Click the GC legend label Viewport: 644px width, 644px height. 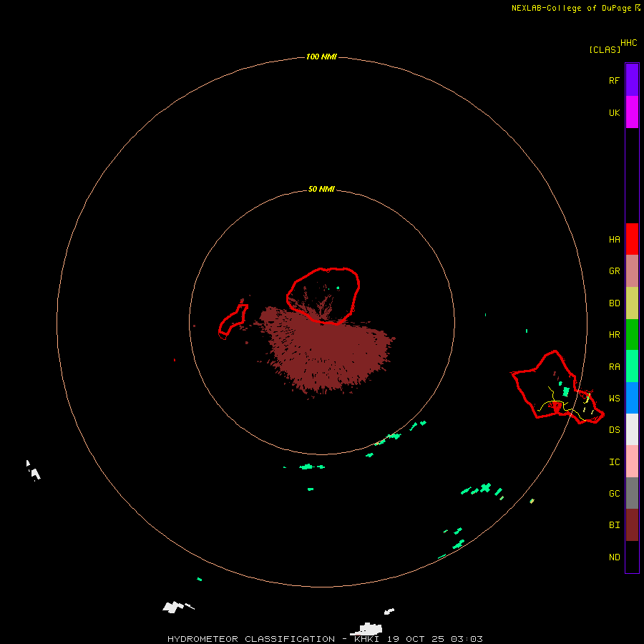tap(614, 494)
